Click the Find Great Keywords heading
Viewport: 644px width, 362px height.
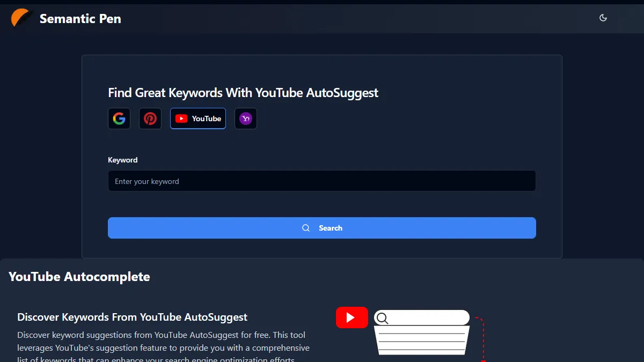tap(243, 93)
